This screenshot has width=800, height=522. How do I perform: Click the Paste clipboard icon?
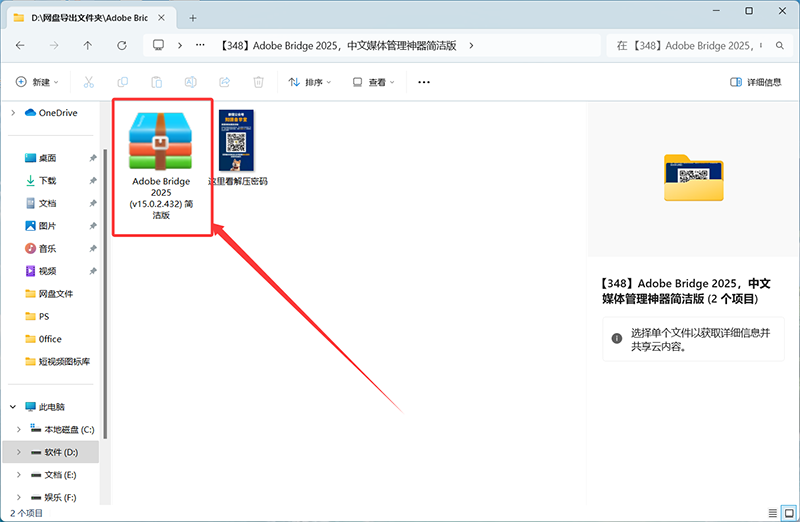pos(157,82)
